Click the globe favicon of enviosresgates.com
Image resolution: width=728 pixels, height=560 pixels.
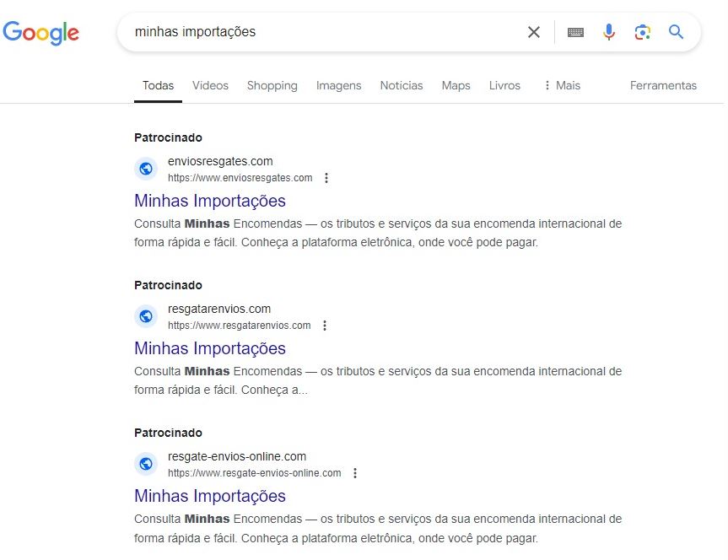point(146,169)
